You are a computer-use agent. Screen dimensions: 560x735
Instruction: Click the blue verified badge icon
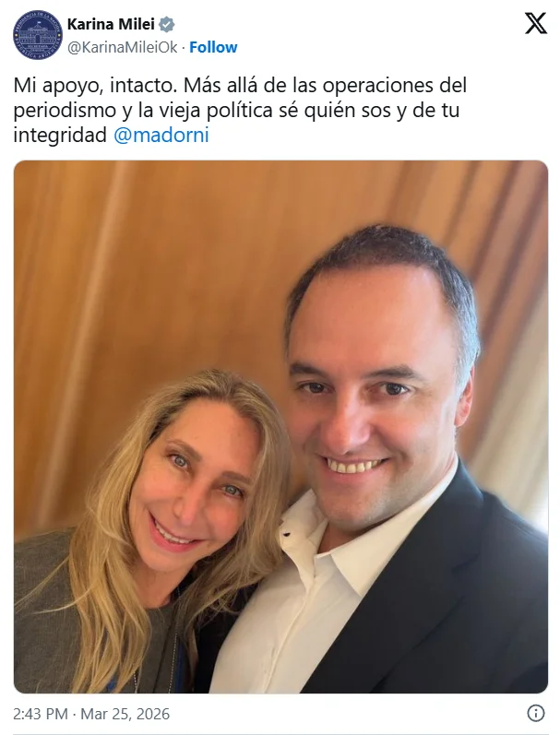[x=166, y=24]
